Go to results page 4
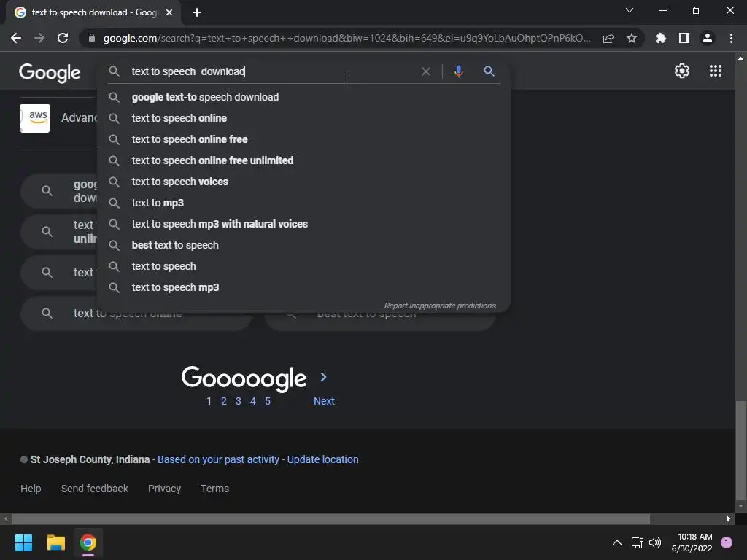 click(x=253, y=402)
